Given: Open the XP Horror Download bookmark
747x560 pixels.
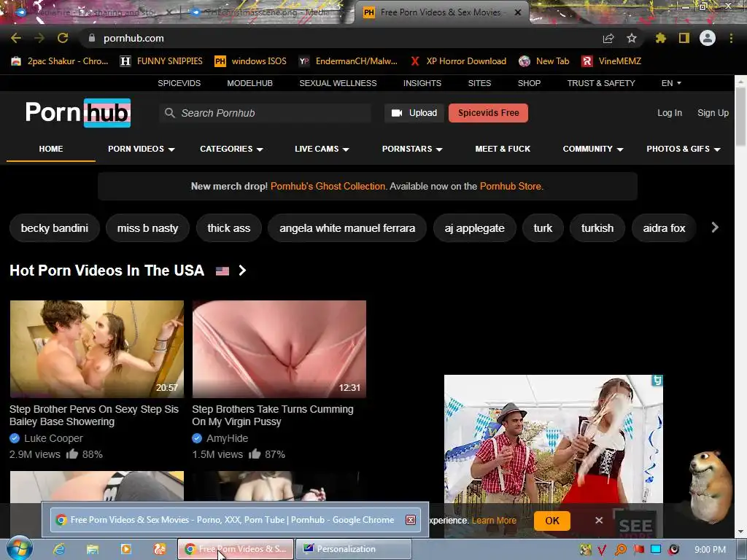Looking at the screenshot, I should [x=458, y=61].
